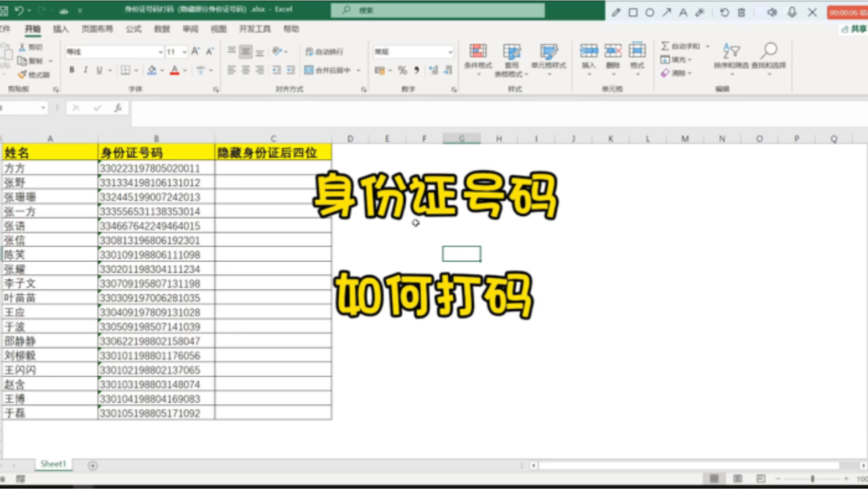Toggle the recorder microphone icon
868x489 pixels.
[792, 13]
